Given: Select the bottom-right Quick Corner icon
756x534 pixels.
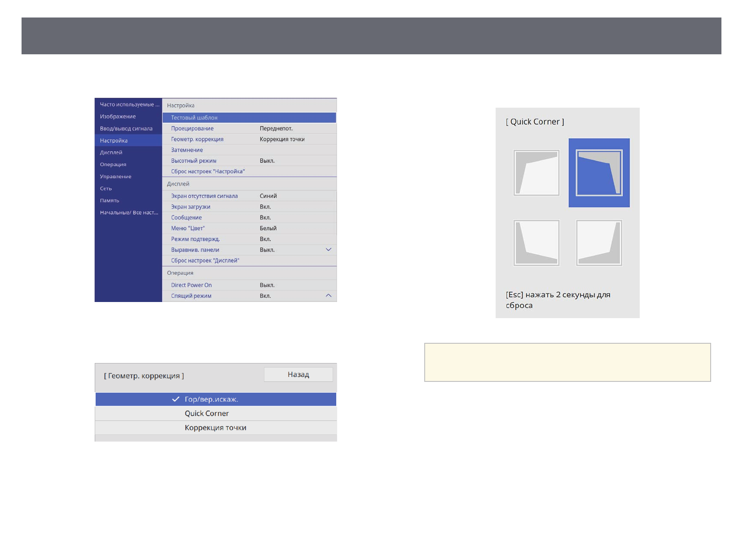Looking at the screenshot, I should [599, 243].
